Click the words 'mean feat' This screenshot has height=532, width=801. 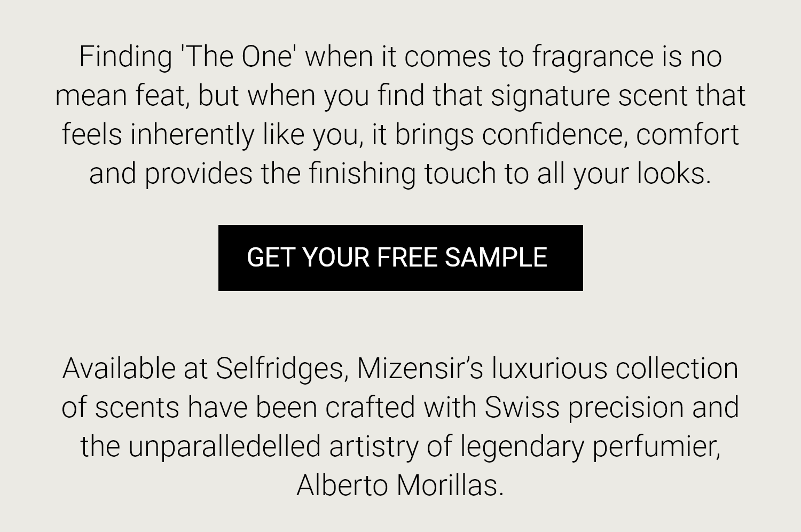pos(120,96)
